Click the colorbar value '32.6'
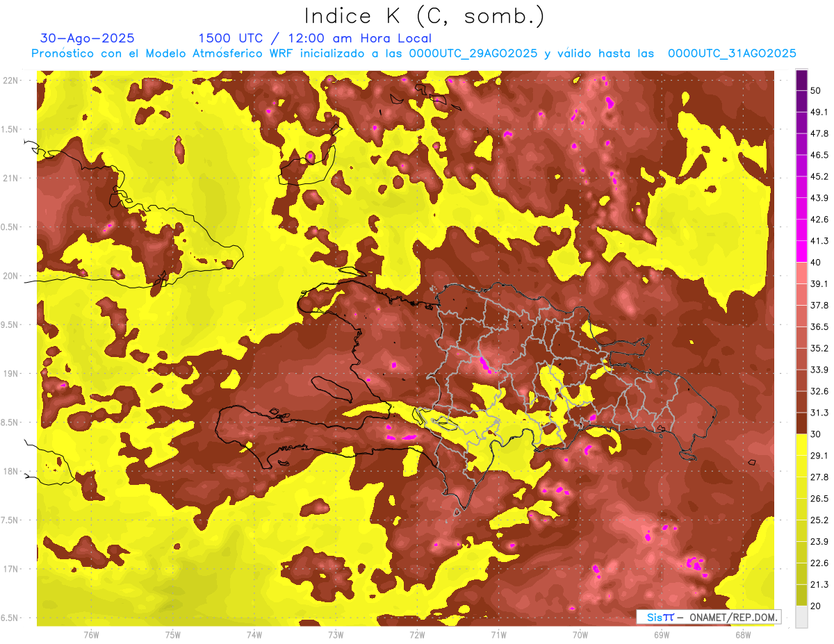Screen dimensions: 834x644 click(x=819, y=391)
